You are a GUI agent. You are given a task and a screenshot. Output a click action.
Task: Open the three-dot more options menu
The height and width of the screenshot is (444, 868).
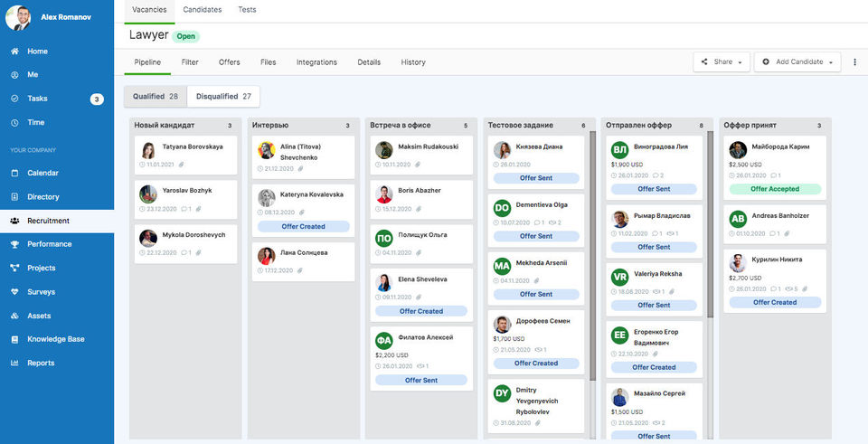(854, 62)
